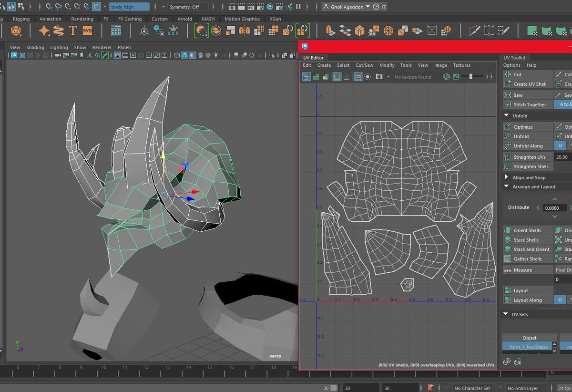Open the Cut/Sew menu in UV Editor
Viewport: 572px width, 392px height.
365,65
